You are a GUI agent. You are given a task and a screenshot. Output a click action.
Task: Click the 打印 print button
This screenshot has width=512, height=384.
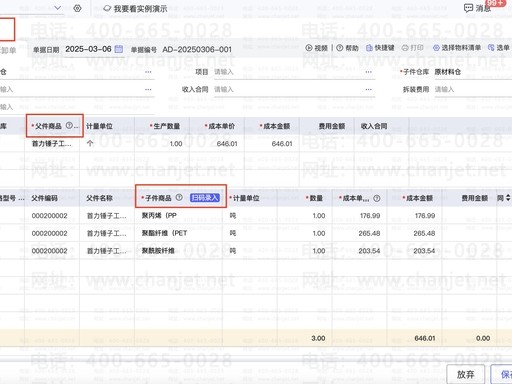[413, 48]
